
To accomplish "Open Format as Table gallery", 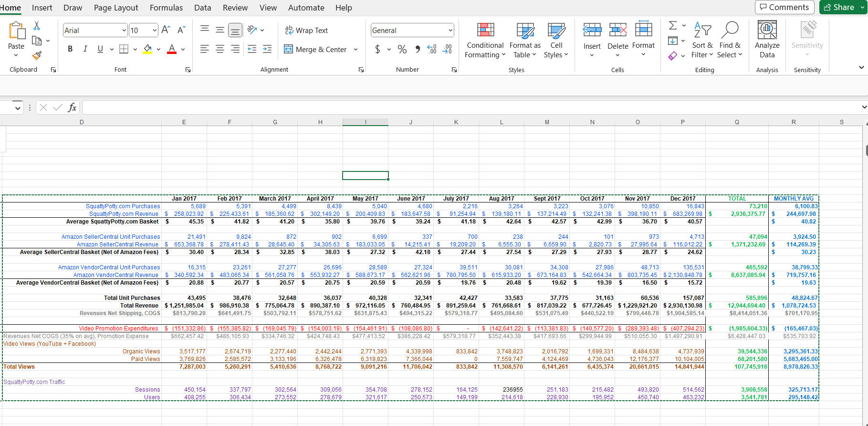I will click(525, 40).
